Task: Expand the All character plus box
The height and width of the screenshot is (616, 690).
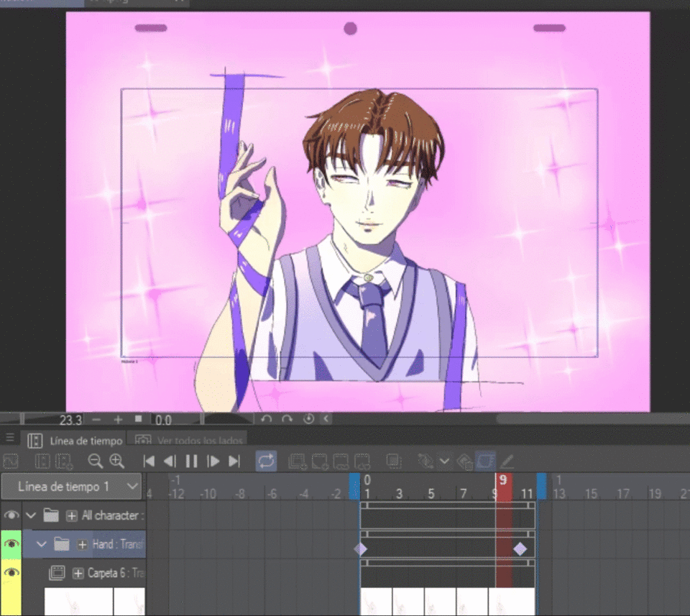Action: (x=71, y=515)
